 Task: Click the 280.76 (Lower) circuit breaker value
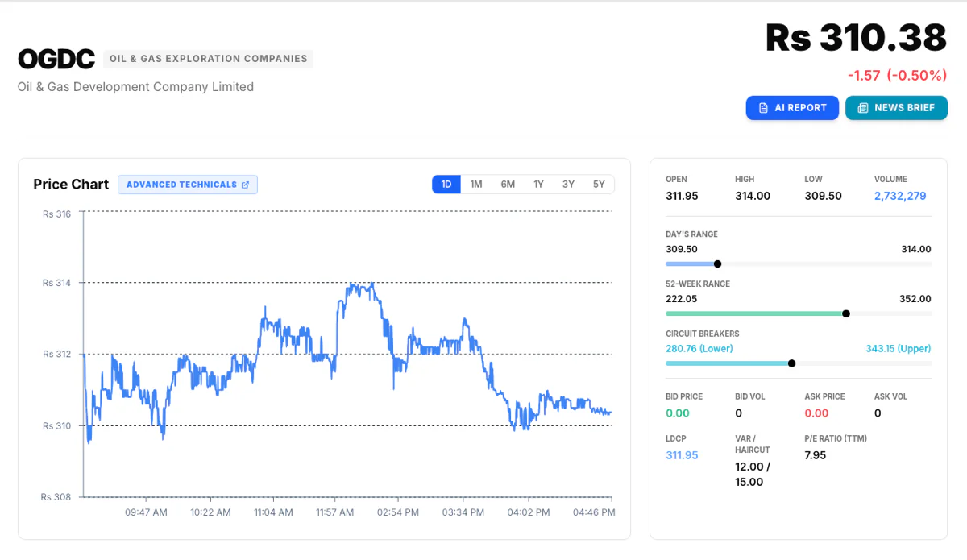[x=699, y=349]
